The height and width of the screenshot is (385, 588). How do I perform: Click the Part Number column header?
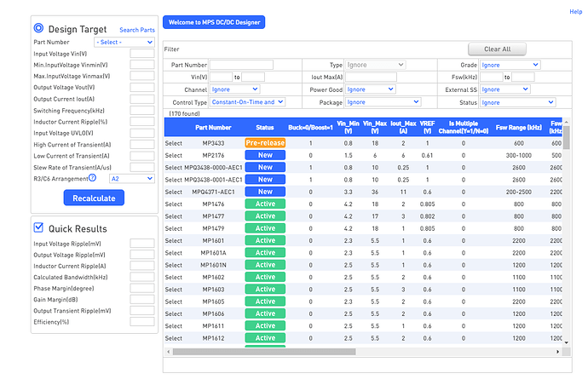[x=213, y=128]
